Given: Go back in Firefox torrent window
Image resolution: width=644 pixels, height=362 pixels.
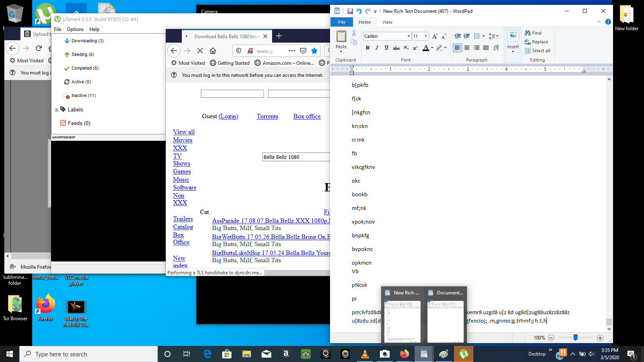Looking at the screenshot, I should tap(174, 51).
